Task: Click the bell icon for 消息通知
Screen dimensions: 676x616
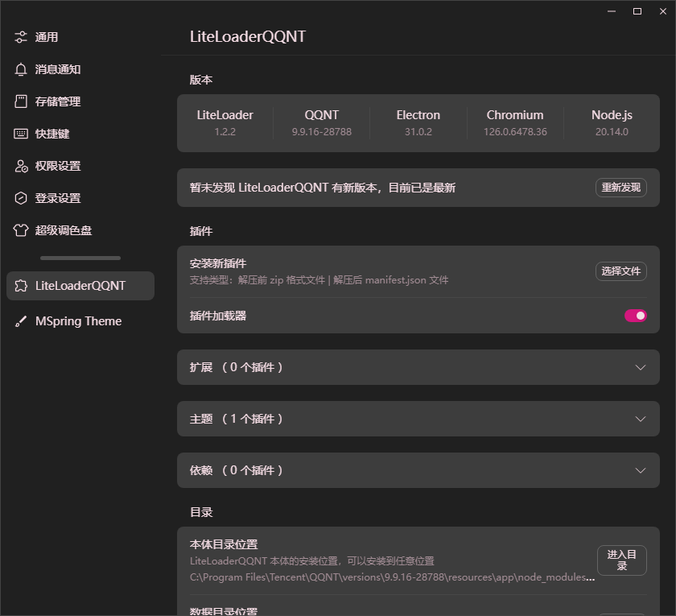Action: click(21, 69)
